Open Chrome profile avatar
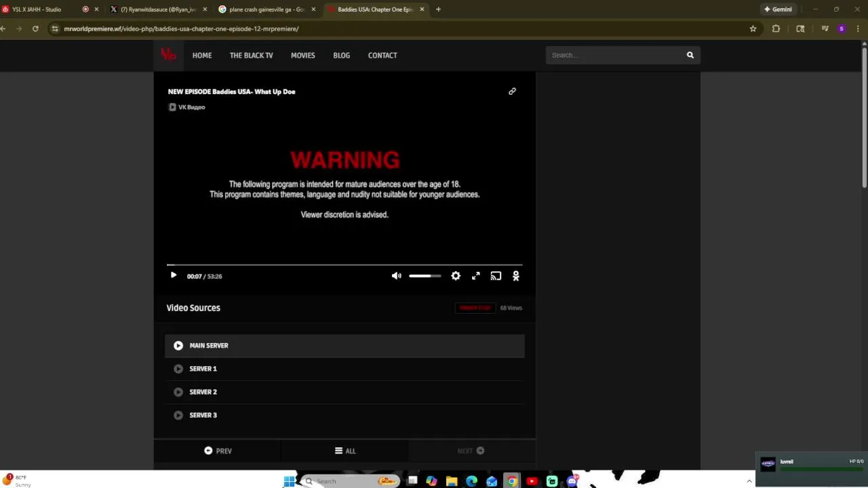The image size is (868, 488). point(842,28)
